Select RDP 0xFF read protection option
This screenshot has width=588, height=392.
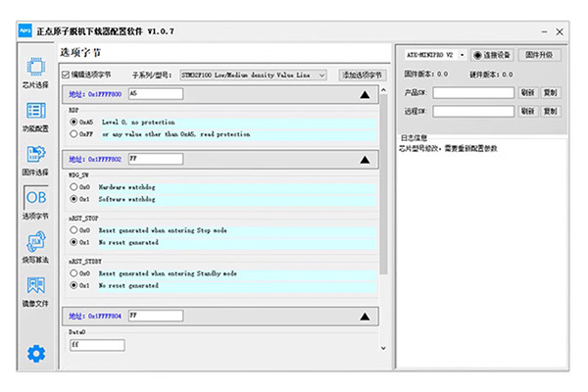coord(74,133)
